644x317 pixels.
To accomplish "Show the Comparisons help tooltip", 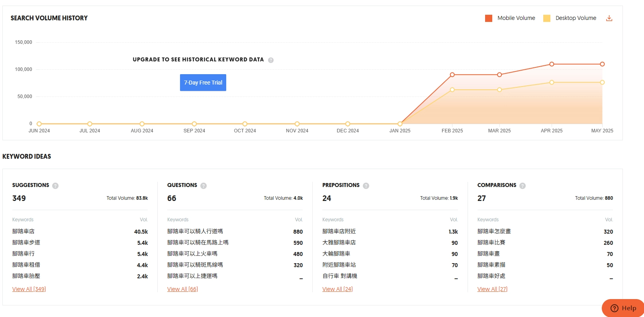I will click(523, 186).
